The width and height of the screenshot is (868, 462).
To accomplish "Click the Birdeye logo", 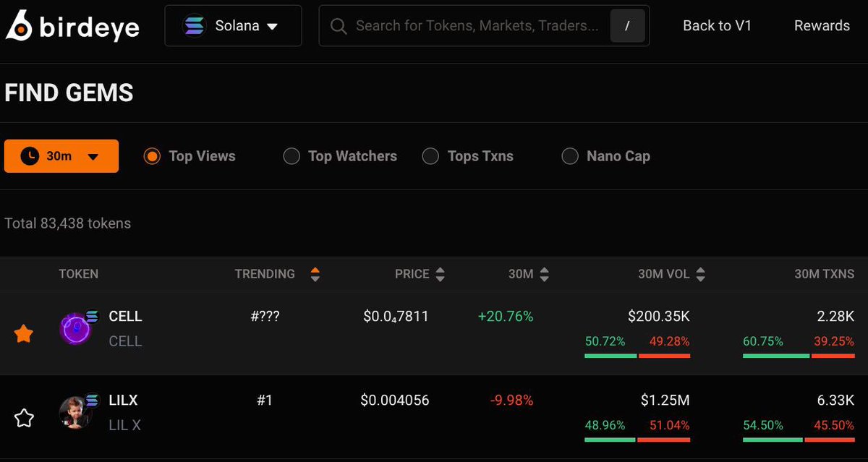I will (x=72, y=26).
